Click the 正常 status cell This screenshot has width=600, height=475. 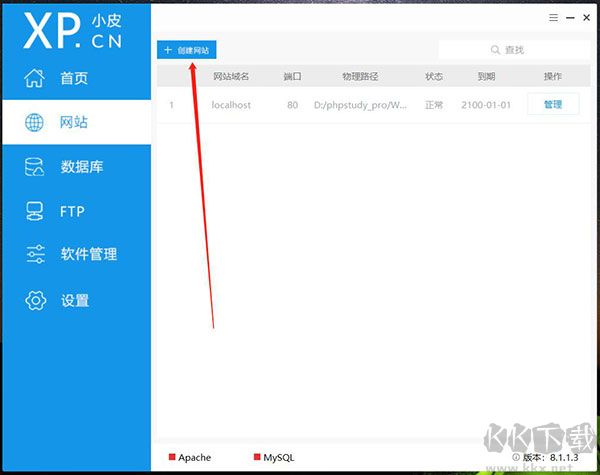click(434, 105)
